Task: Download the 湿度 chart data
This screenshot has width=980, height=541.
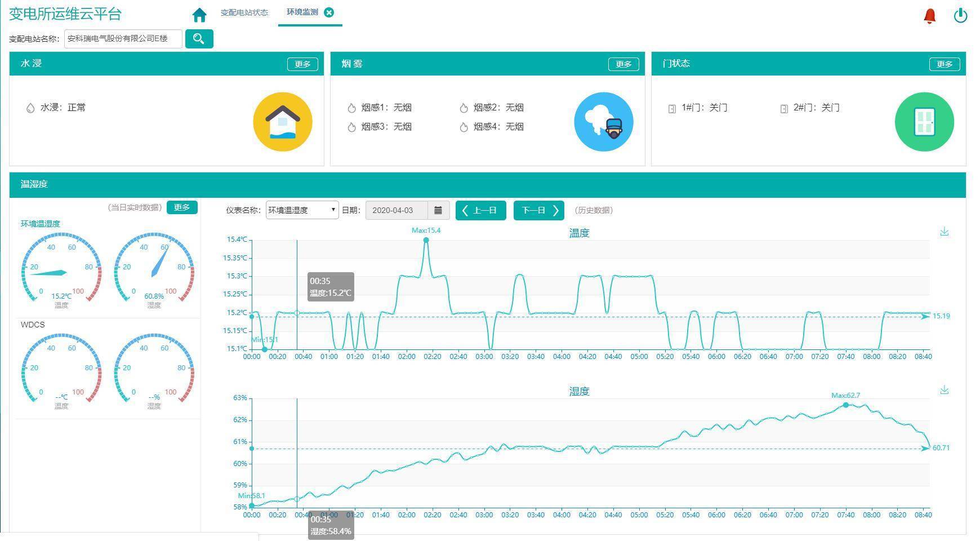Action: (944, 390)
